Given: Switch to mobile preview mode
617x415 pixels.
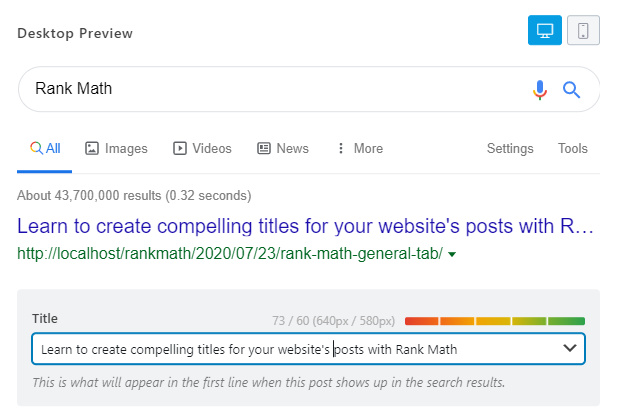Looking at the screenshot, I should (583, 31).
